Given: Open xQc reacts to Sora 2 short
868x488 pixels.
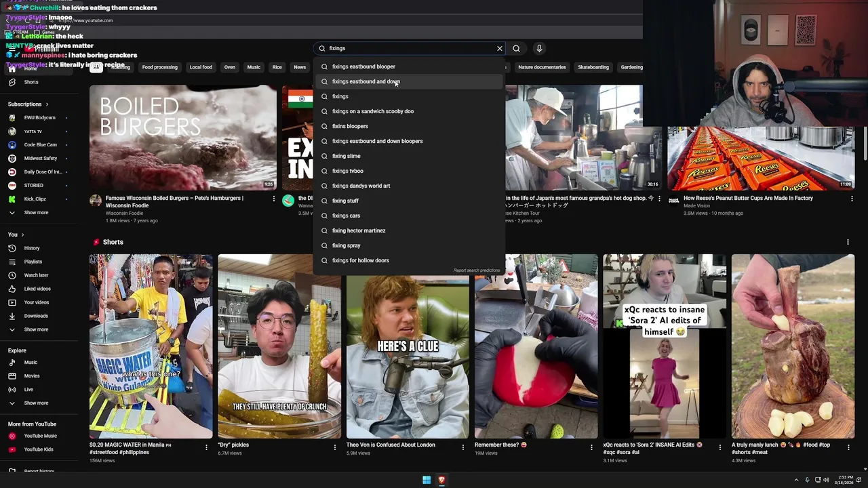Looking at the screenshot, I should [x=665, y=346].
